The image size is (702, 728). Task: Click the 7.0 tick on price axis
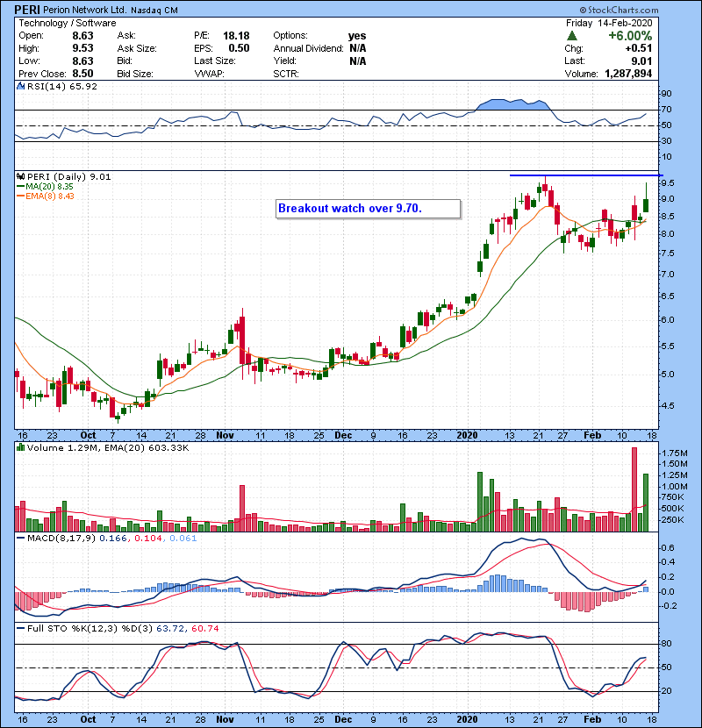point(668,274)
